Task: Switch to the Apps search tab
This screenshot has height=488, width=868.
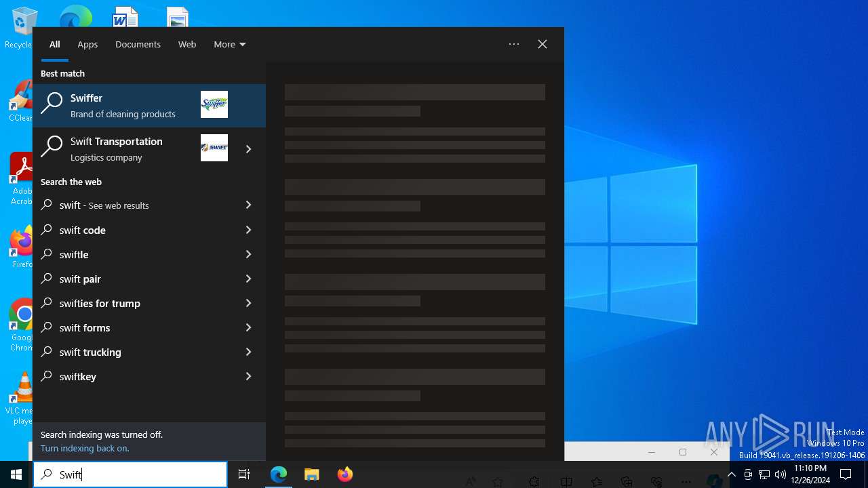Action: click(87, 44)
